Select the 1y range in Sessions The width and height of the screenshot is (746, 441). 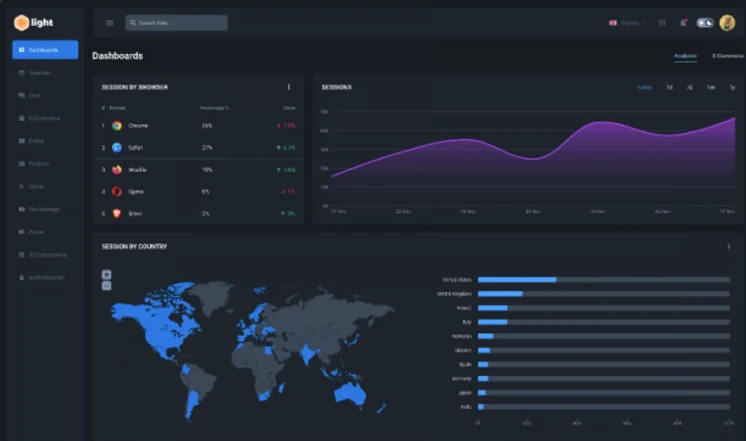point(732,88)
